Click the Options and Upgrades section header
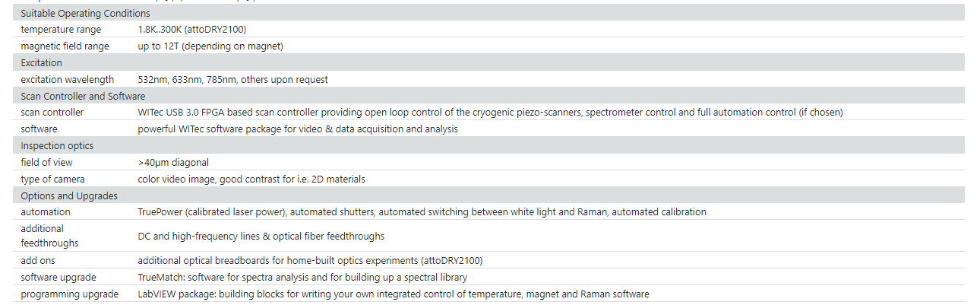The height and width of the screenshot is (305, 980). [x=69, y=196]
